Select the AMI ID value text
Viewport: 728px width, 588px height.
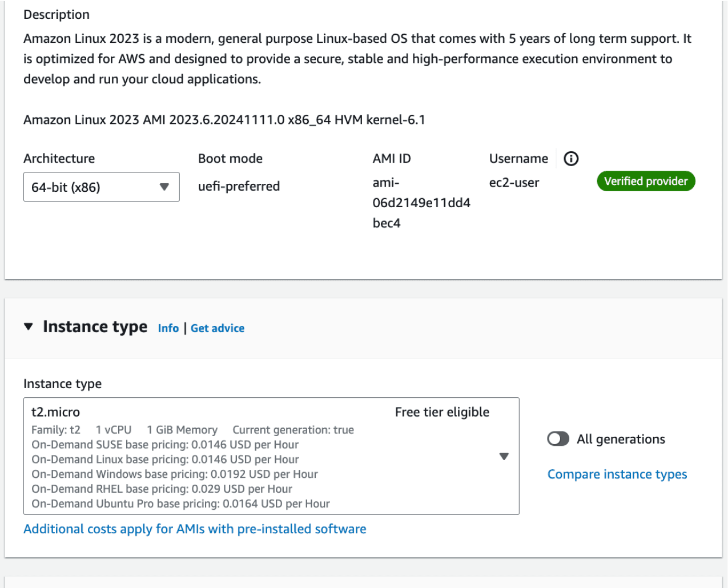pyautogui.click(x=421, y=203)
